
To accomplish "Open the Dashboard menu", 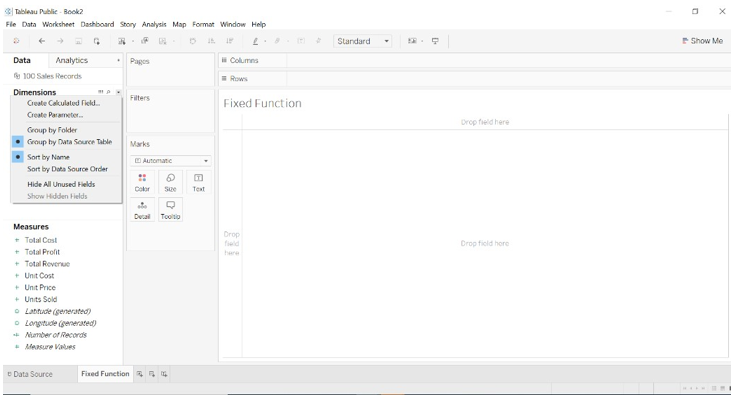I will 97,24.
